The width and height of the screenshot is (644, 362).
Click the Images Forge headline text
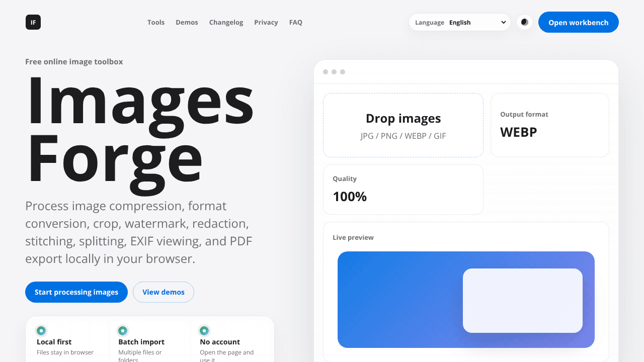[x=140, y=136]
